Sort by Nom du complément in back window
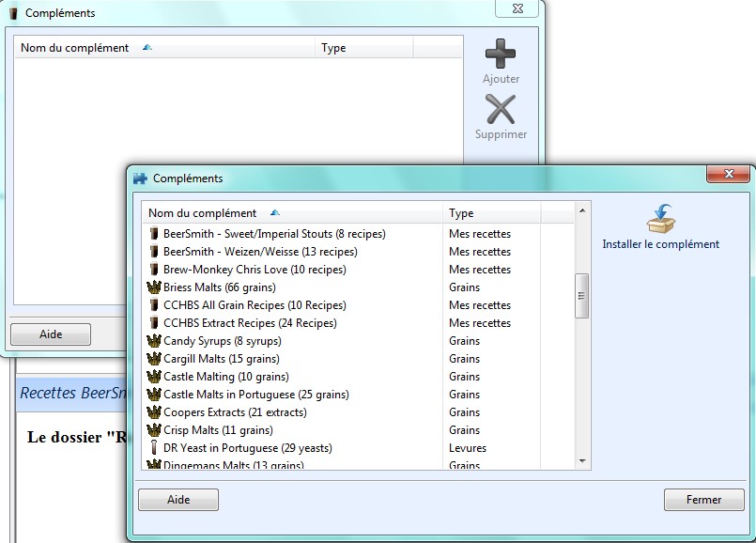Image resolution: width=756 pixels, height=543 pixels. coord(75,48)
